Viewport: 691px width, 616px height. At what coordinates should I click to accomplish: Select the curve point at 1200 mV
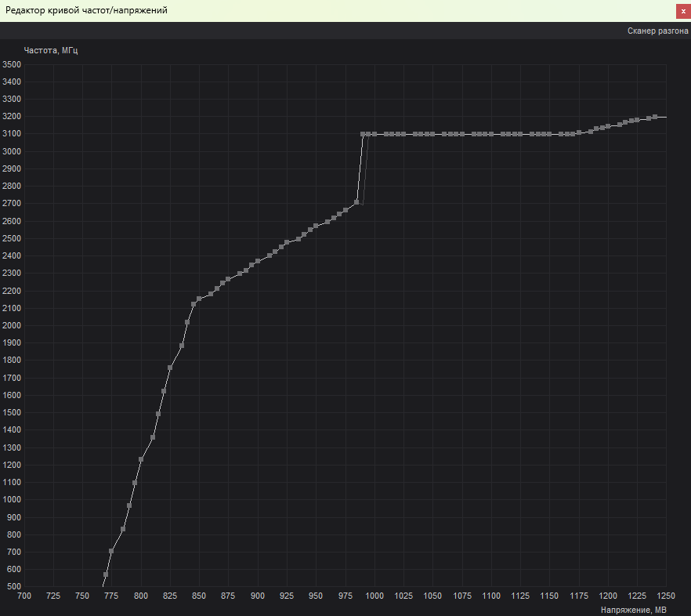tap(608, 126)
